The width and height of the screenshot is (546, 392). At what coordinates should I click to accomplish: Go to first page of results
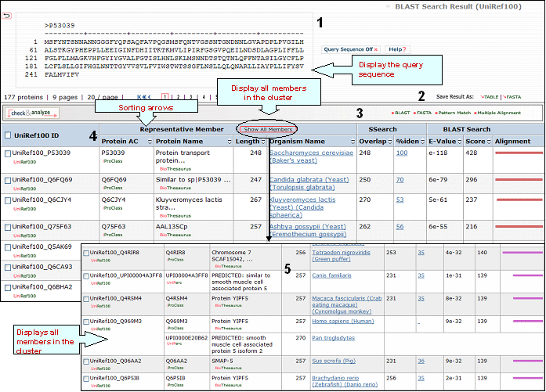143,97
